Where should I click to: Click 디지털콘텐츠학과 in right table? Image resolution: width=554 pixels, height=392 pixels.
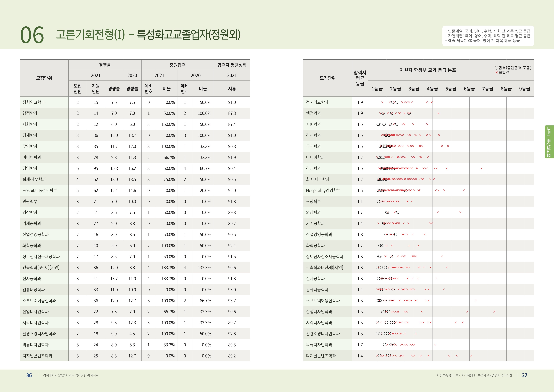pyautogui.click(x=321, y=356)
